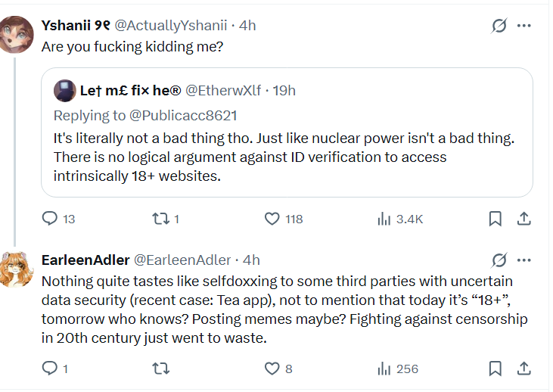View analytics for Yshanii's 3.4K views post

click(383, 219)
